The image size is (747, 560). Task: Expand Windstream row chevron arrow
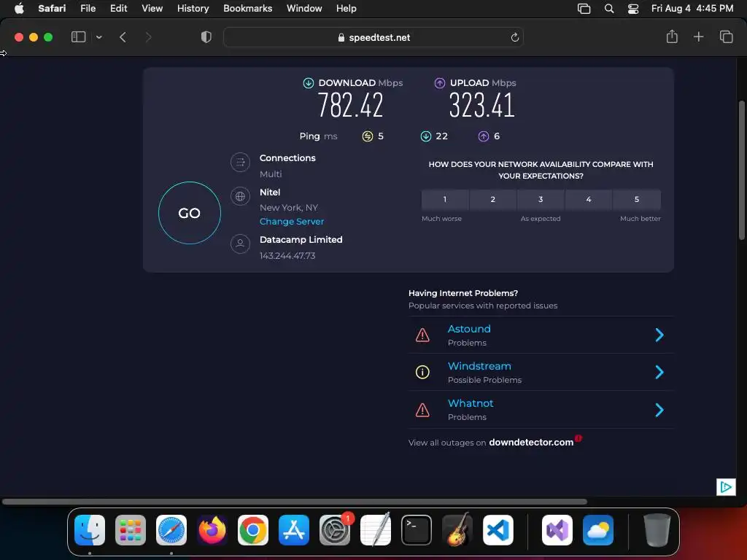tap(659, 372)
